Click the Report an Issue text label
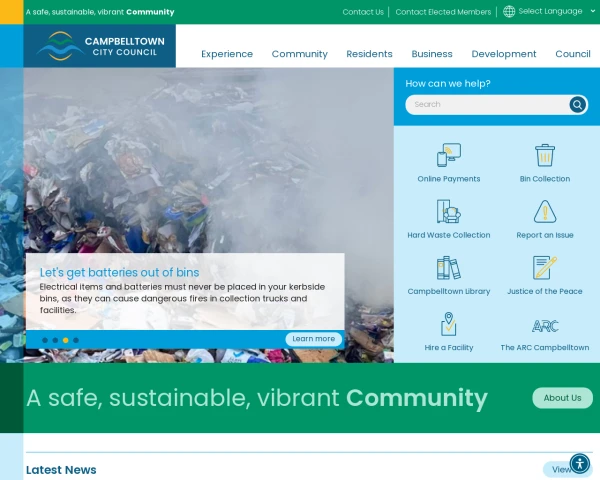The width and height of the screenshot is (600, 480). 545,235
